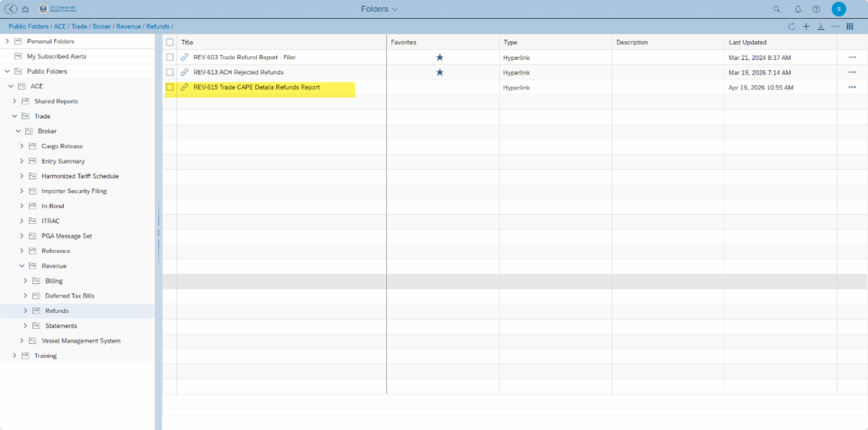Viewport: 868px width, 430px height.
Task: Click the back arrow in header
Action: coord(11,9)
